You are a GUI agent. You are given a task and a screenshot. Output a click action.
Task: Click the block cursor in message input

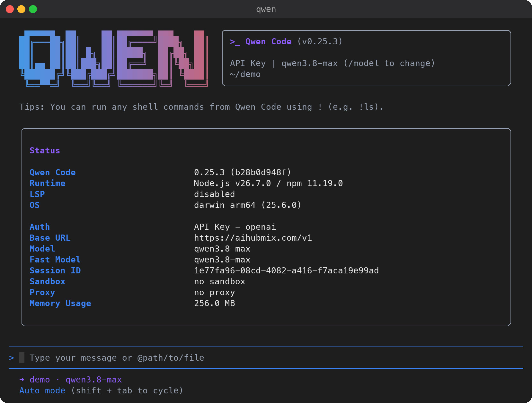tap(22, 358)
